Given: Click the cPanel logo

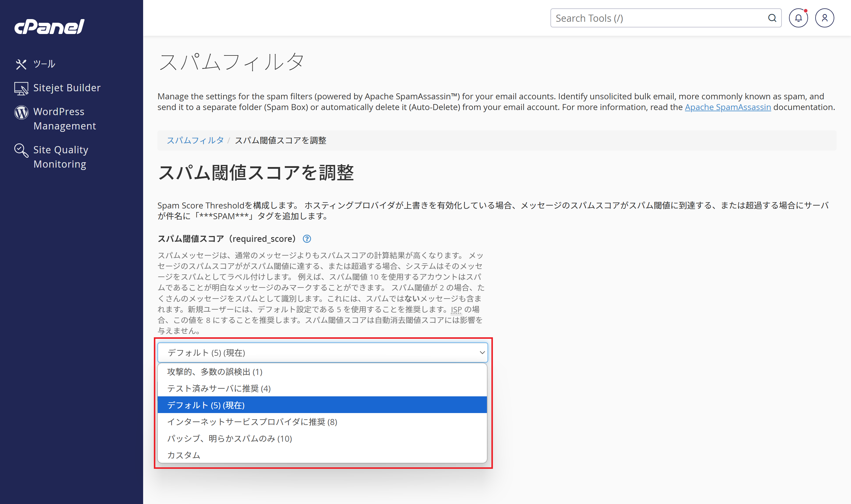Looking at the screenshot, I should [x=49, y=27].
